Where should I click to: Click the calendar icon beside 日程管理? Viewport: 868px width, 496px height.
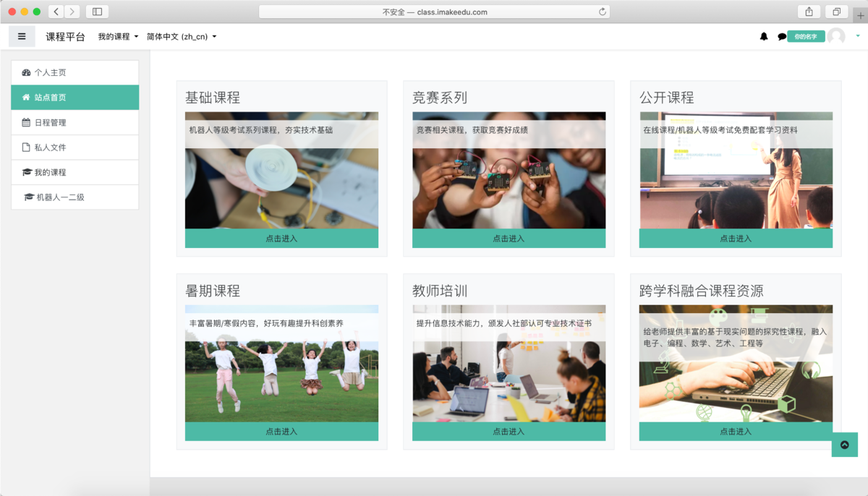click(27, 122)
